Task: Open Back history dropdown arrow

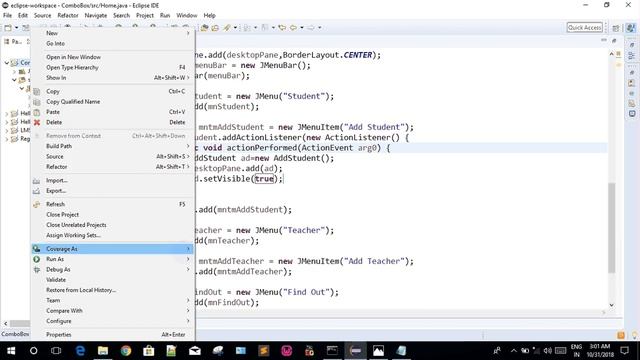Action: pyautogui.click(x=302, y=28)
